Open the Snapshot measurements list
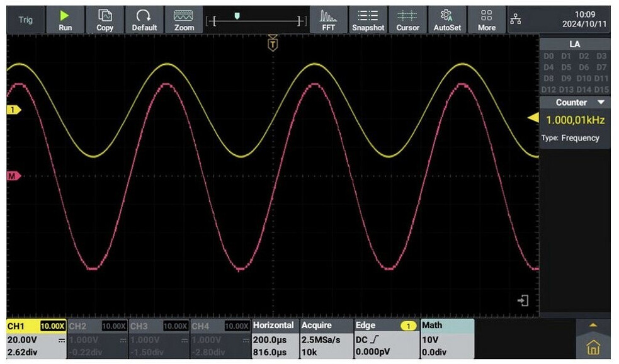This screenshot has height=364, width=619. [x=368, y=20]
